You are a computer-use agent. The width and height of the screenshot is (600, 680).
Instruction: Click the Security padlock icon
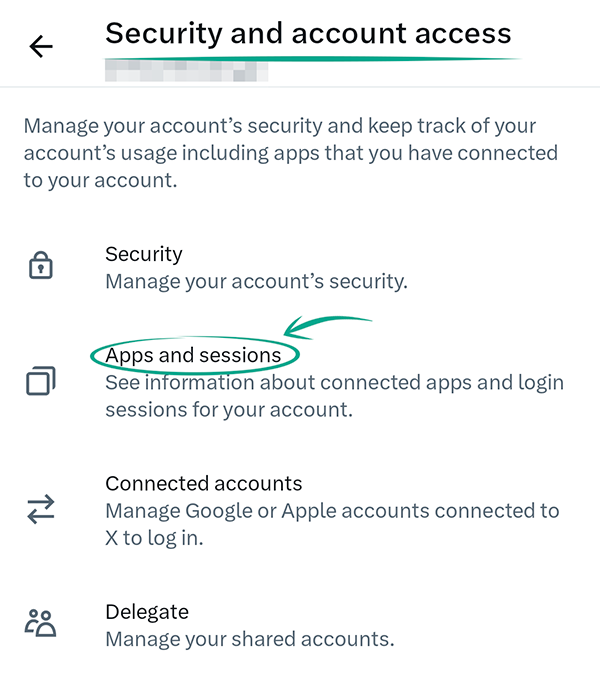(x=41, y=267)
